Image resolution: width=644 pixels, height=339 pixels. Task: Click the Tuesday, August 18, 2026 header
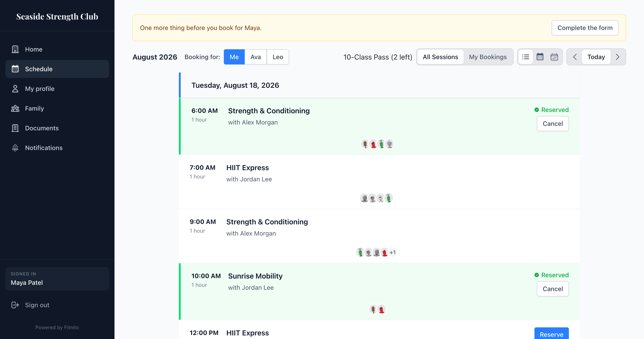[x=235, y=85]
